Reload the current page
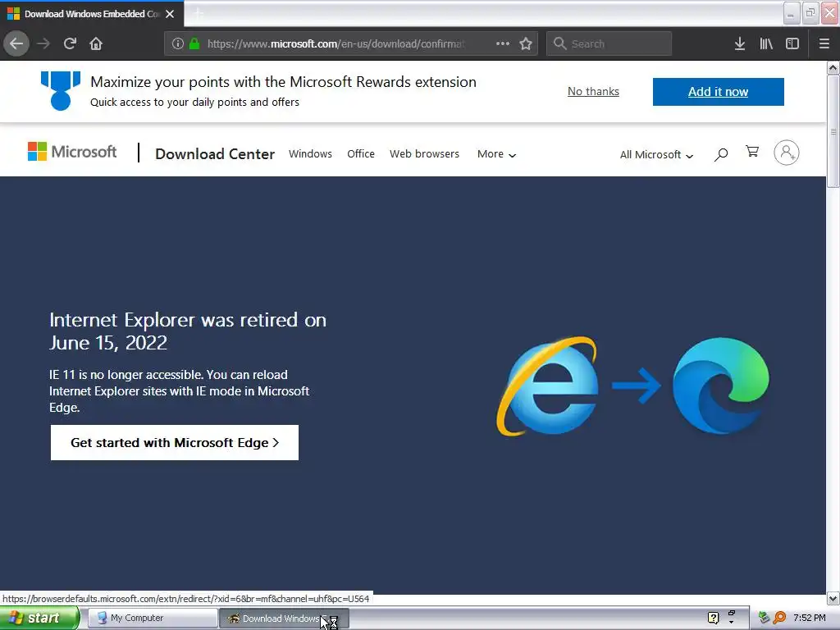Screen dimensions: 840x630 pyautogui.click(x=70, y=43)
